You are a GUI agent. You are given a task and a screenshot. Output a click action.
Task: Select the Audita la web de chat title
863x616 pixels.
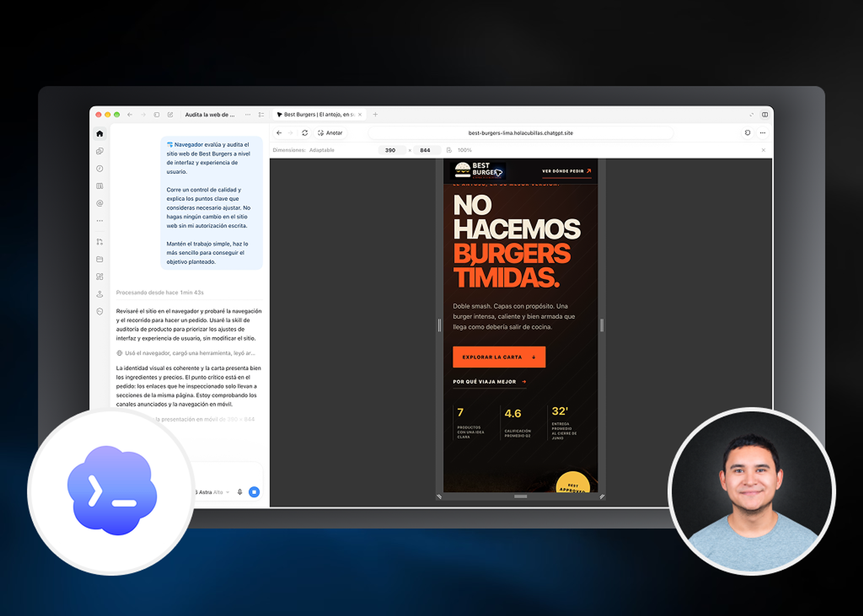(210, 115)
